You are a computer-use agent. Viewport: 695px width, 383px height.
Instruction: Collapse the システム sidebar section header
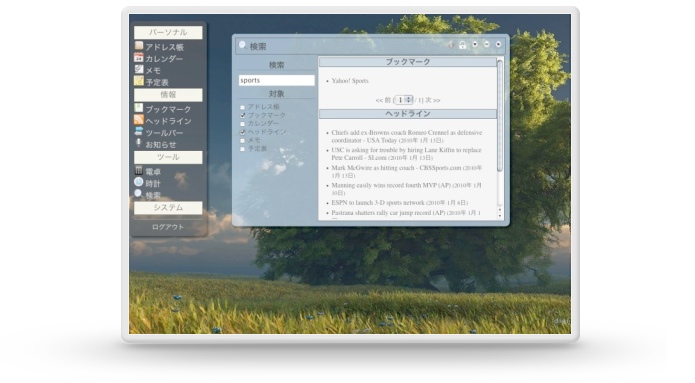click(168, 207)
